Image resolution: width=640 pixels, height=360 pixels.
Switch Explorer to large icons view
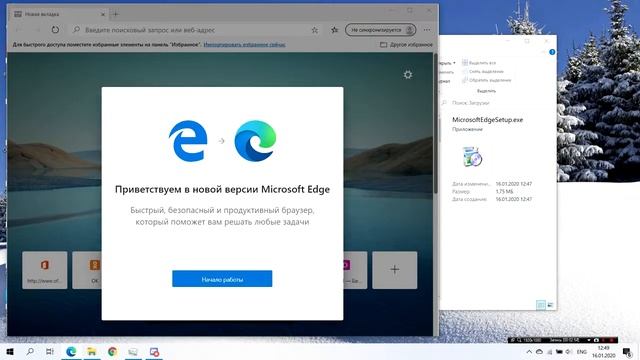tap(550, 305)
